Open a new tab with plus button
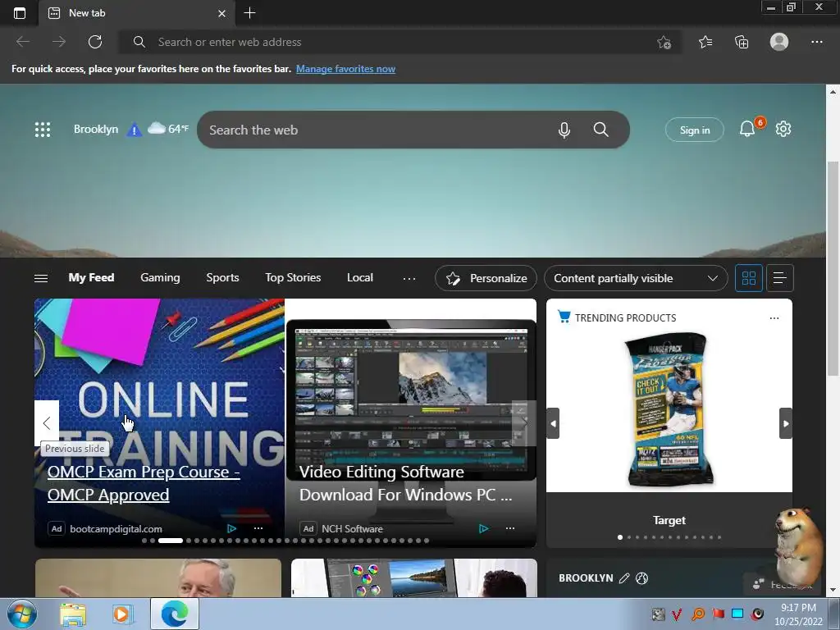The width and height of the screenshot is (840, 630). (249, 13)
